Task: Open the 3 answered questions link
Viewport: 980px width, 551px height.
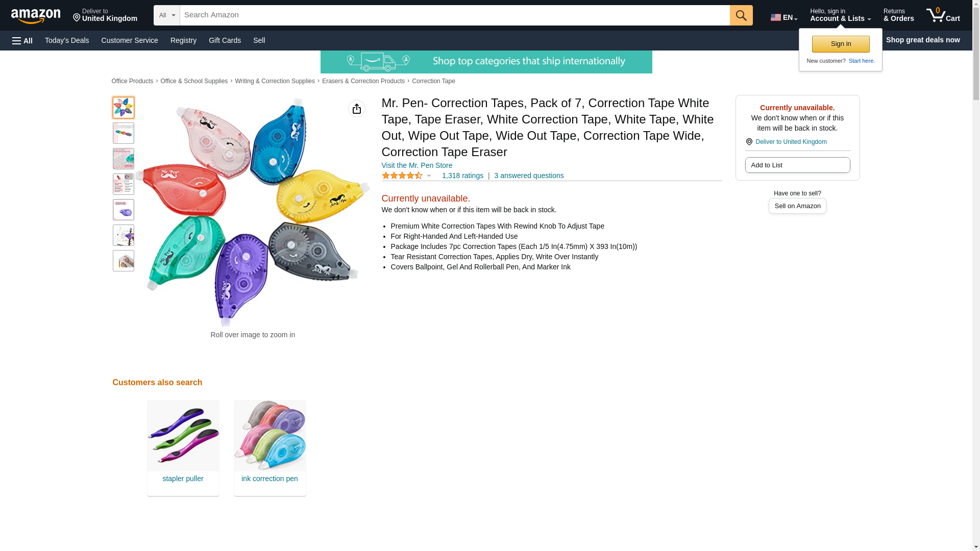Action: coord(528,176)
